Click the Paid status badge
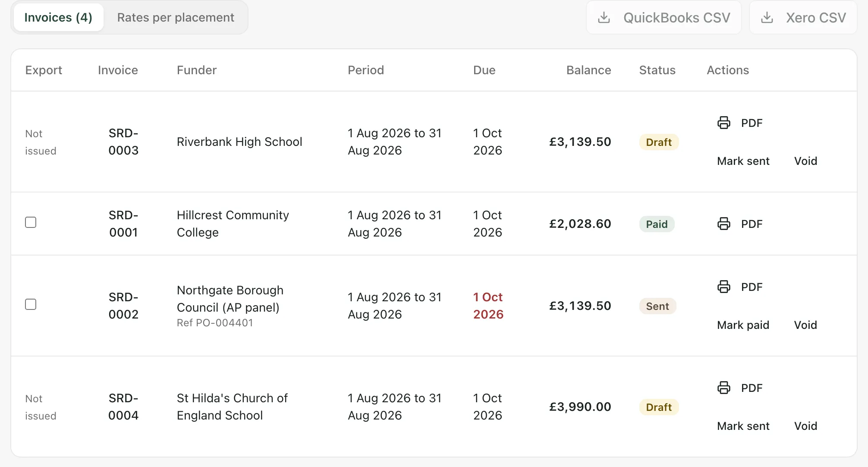This screenshot has width=868, height=467. pos(657,224)
